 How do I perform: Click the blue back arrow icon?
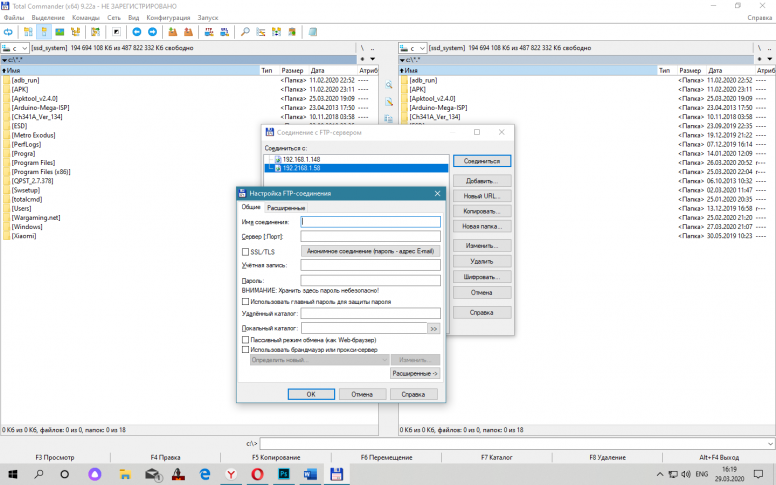point(137,32)
